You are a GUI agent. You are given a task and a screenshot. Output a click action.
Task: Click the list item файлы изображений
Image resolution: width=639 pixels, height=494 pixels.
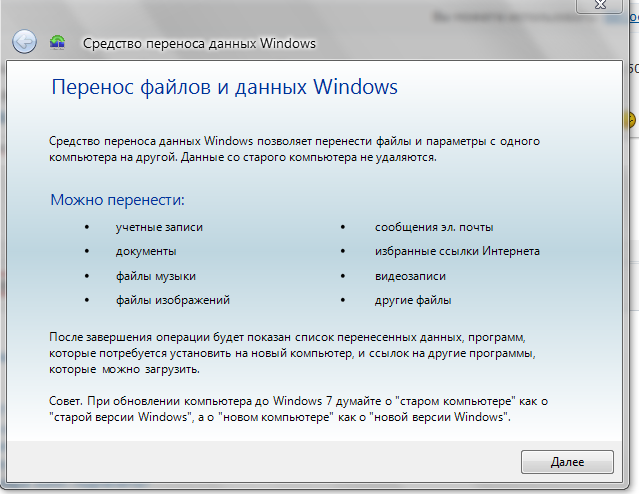(173, 300)
